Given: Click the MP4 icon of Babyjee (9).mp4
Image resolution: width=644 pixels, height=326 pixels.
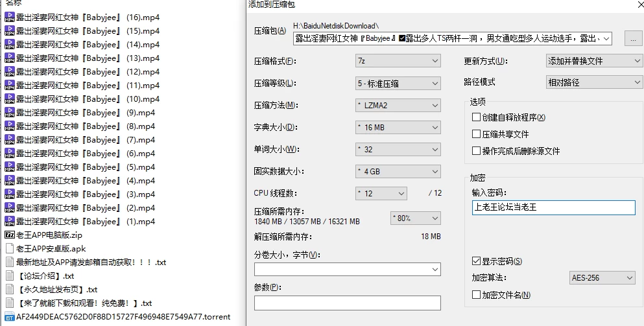Looking at the screenshot, I should (10, 113).
